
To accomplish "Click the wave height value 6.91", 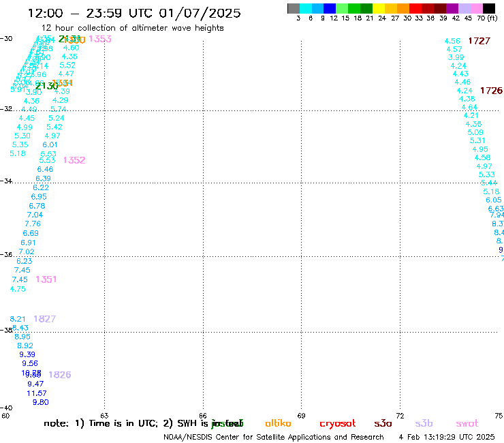I will pos(29,243).
